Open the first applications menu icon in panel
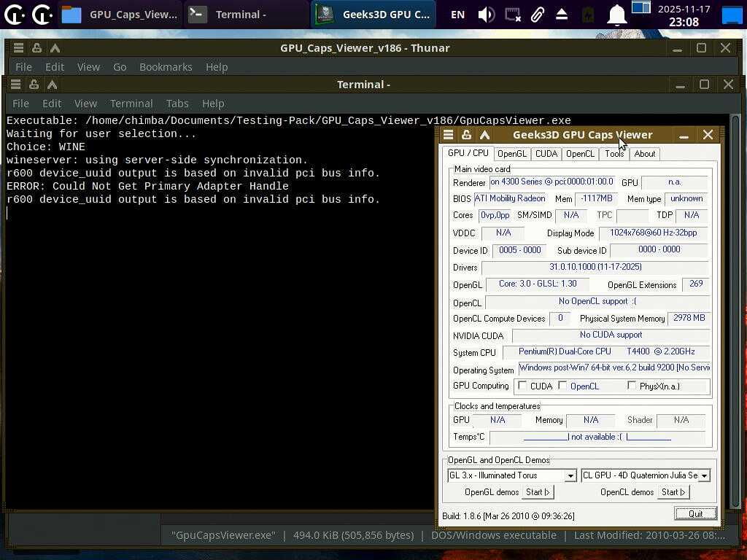The height and width of the screenshot is (560, 747). (x=15, y=15)
